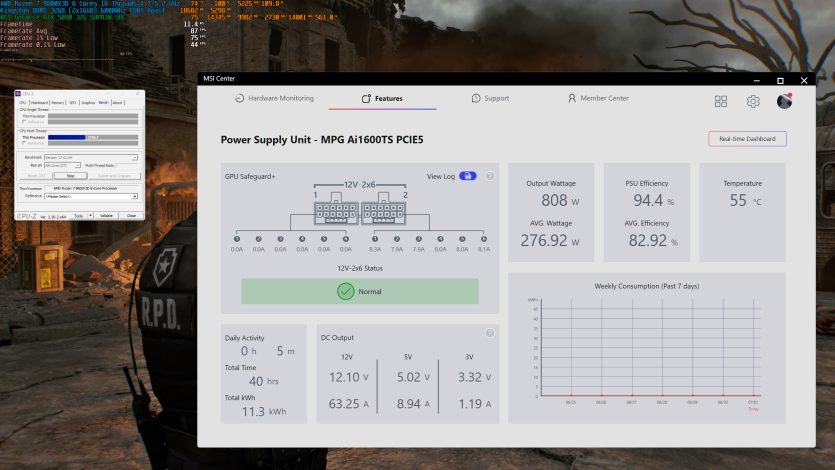Click the 12V voltage reading 12.10 V
This screenshot has height=470, width=835.
349,377
